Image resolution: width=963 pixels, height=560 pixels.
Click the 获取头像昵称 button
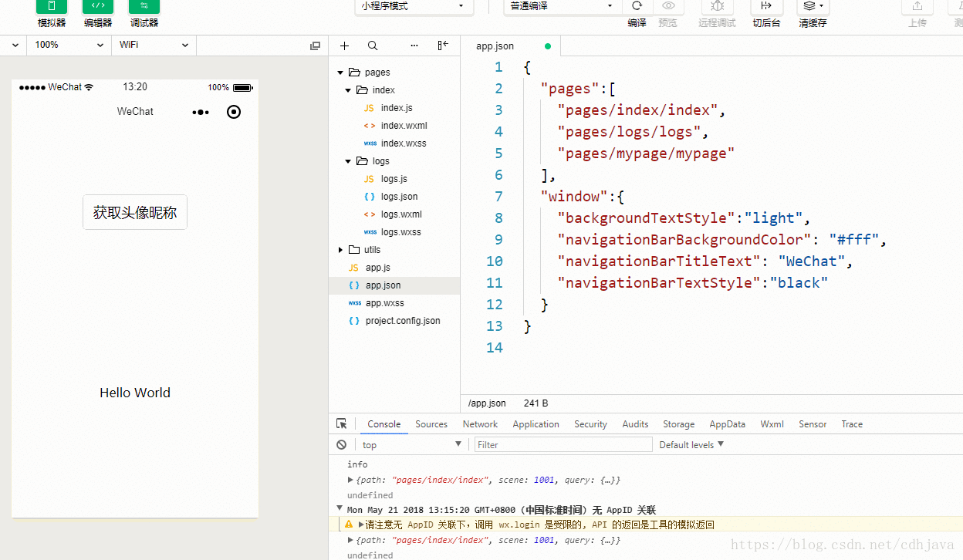coord(135,212)
